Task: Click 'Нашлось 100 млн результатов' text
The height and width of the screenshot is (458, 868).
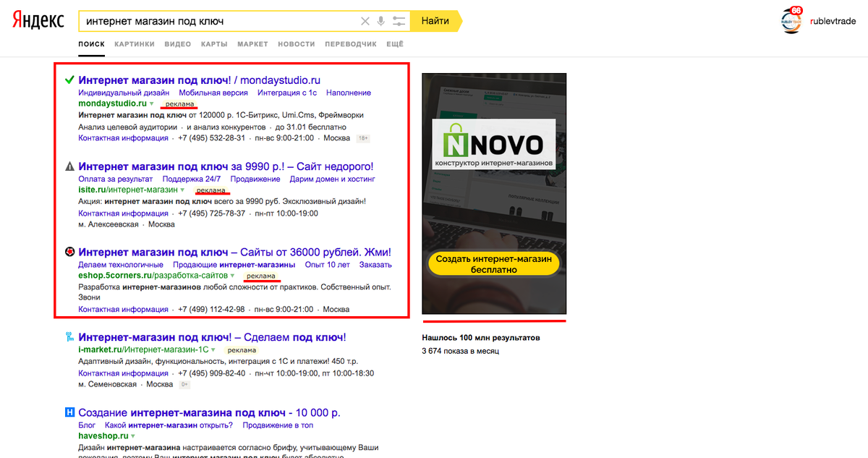Action: pyautogui.click(x=481, y=338)
